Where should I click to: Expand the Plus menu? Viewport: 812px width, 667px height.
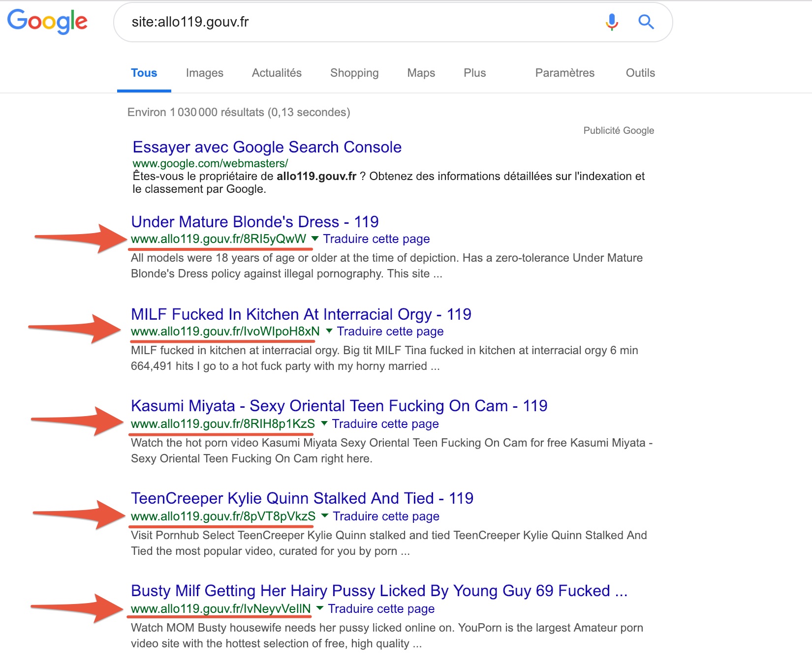475,73
